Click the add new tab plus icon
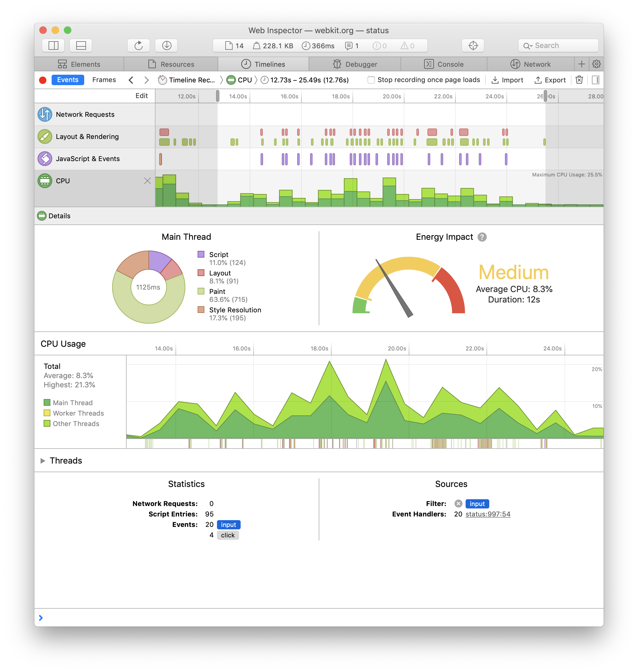The image size is (638, 672). [x=581, y=64]
